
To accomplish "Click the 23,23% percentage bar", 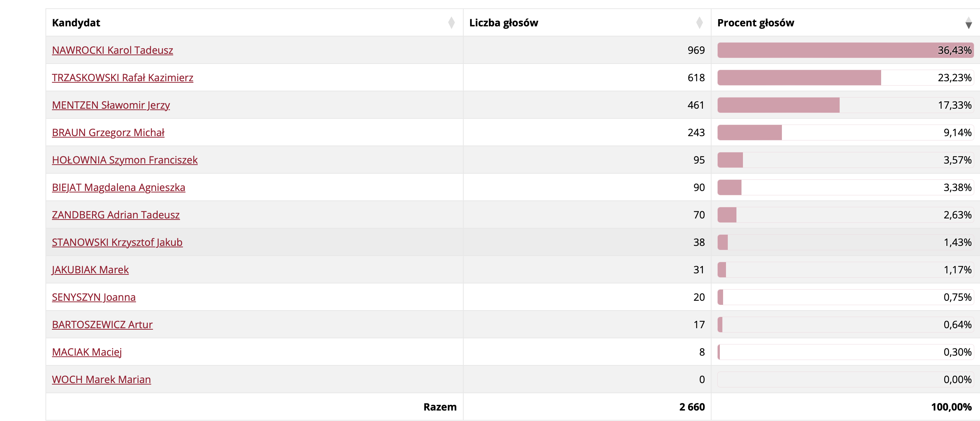I will pos(845,78).
